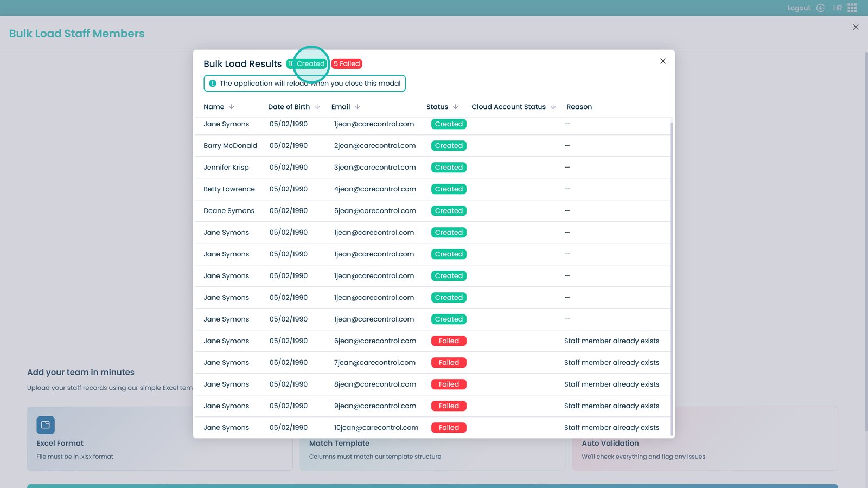Close the Bulk Load Results modal

click(x=662, y=61)
